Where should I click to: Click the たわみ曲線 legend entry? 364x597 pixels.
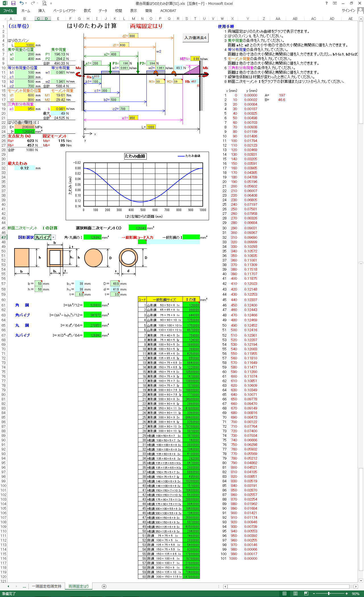pyautogui.click(x=189, y=156)
